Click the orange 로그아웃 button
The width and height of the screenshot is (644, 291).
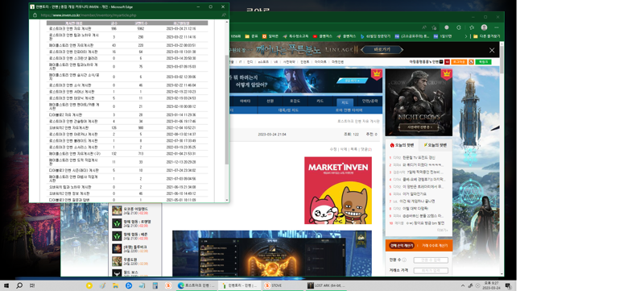coord(459,61)
